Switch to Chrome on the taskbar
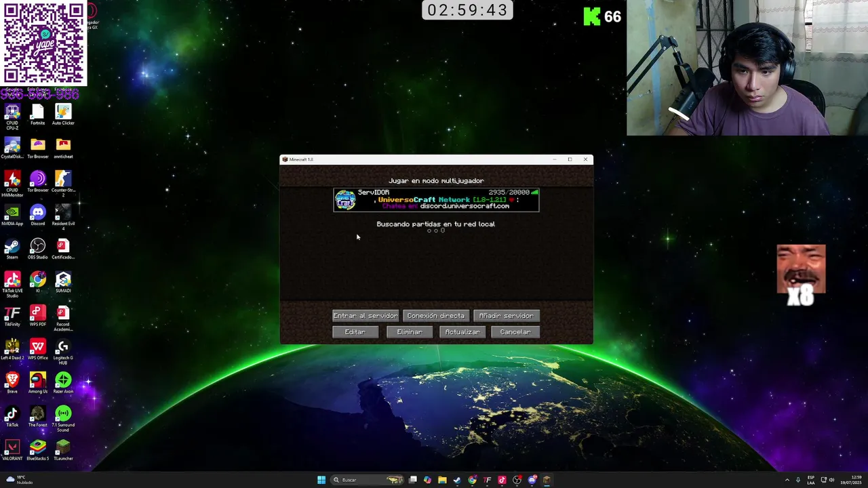This screenshot has width=868, height=488. click(x=472, y=480)
